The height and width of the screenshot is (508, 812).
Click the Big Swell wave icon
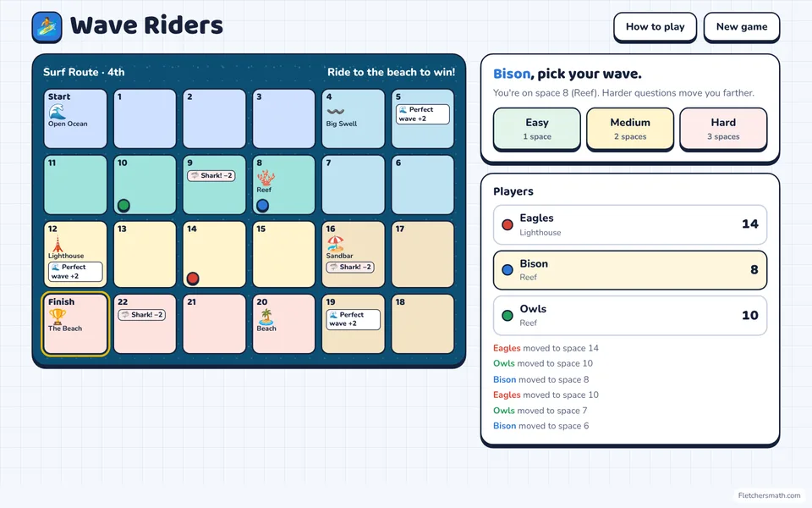coord(335,112)
